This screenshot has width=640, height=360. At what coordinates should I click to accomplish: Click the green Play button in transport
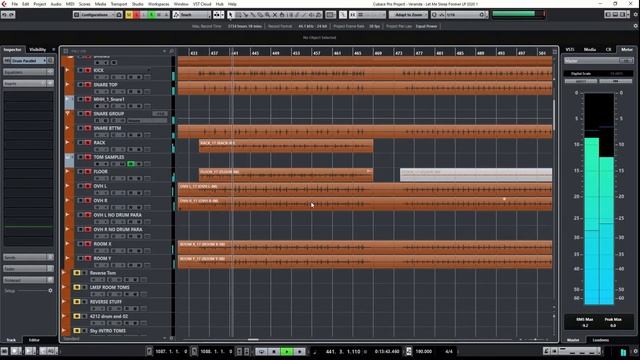(x=287, y=351)
